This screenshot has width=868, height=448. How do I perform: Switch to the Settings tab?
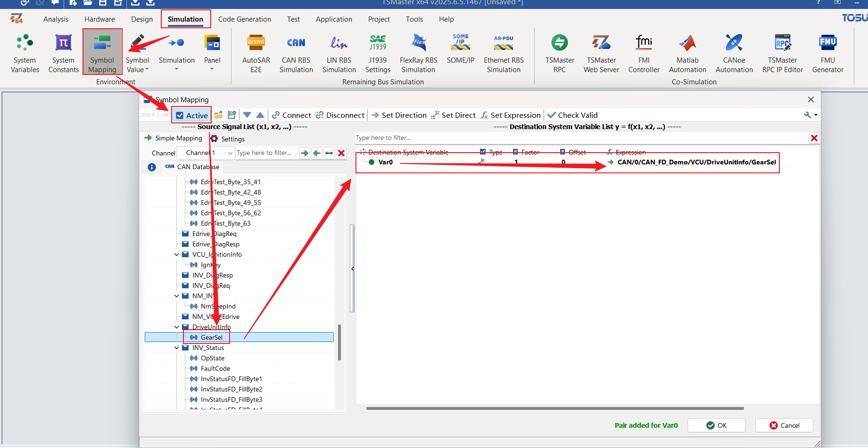pyautogui.click(x=227, y=139)
